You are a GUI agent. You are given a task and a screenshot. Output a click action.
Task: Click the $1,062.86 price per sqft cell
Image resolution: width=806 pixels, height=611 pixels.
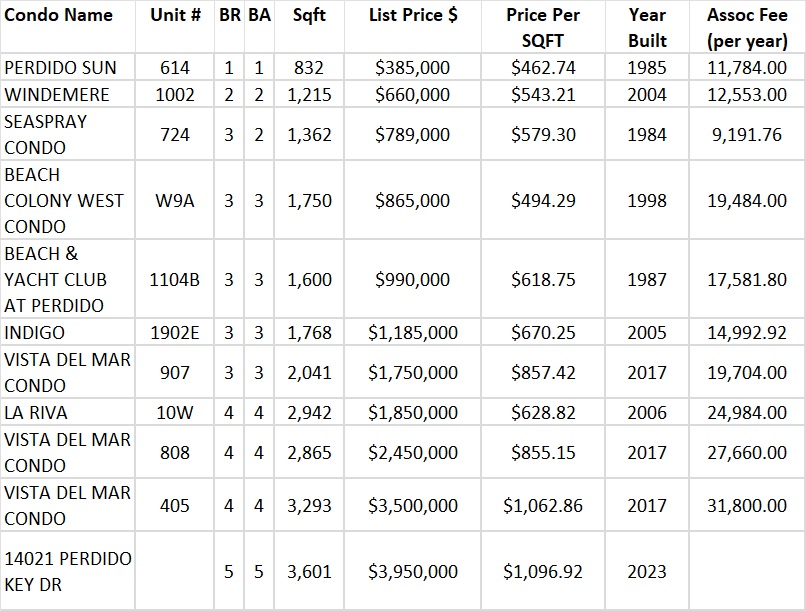click(543, 506)
